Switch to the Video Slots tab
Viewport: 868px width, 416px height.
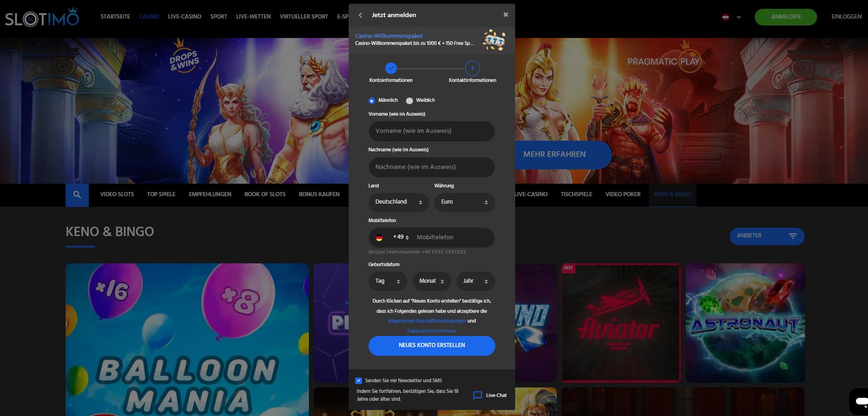click(117, 194)
